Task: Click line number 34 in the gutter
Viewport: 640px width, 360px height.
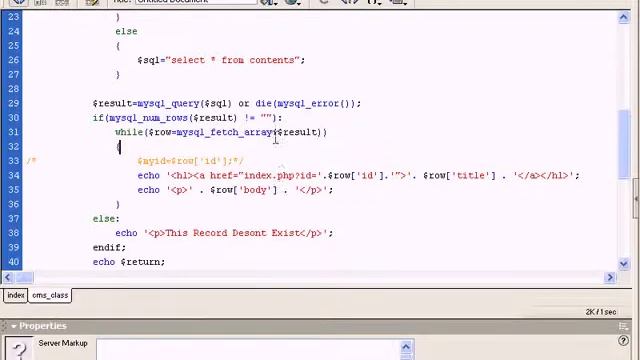Action: (13, 176)
